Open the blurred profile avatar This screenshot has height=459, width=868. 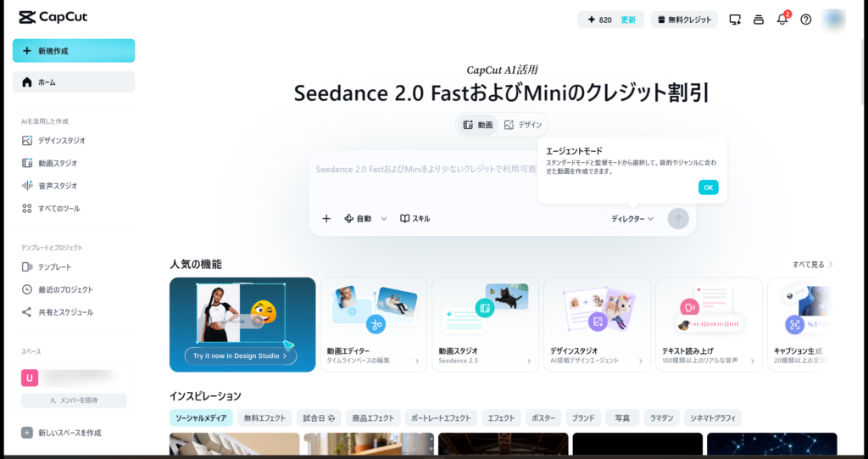834,20
